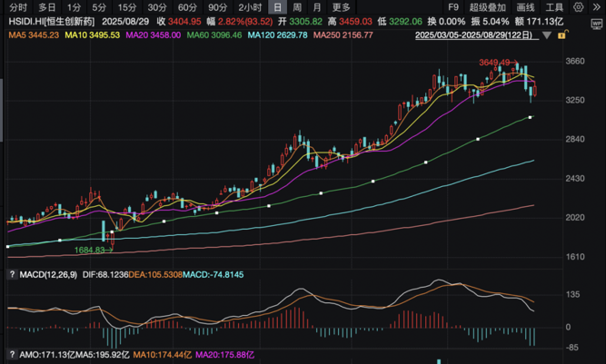Open the AMO indicator help question mark
Screen dimensions: 606x364
point(12,354)
